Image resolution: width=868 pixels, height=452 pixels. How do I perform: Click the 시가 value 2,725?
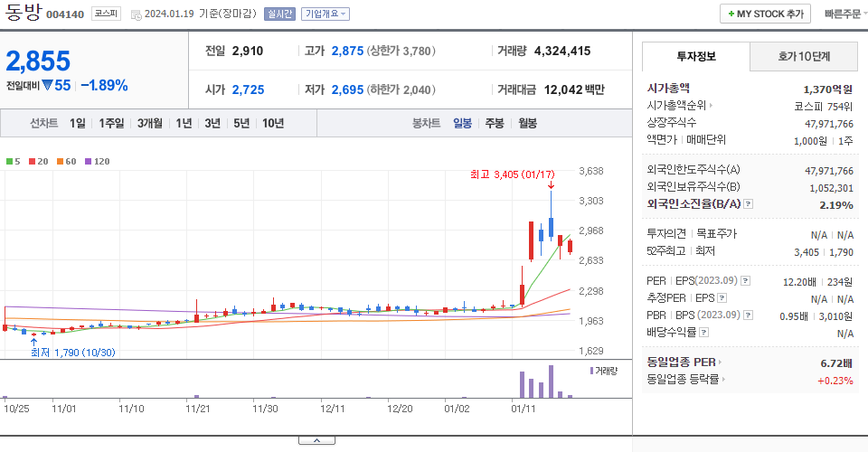[x=248, y=89]
